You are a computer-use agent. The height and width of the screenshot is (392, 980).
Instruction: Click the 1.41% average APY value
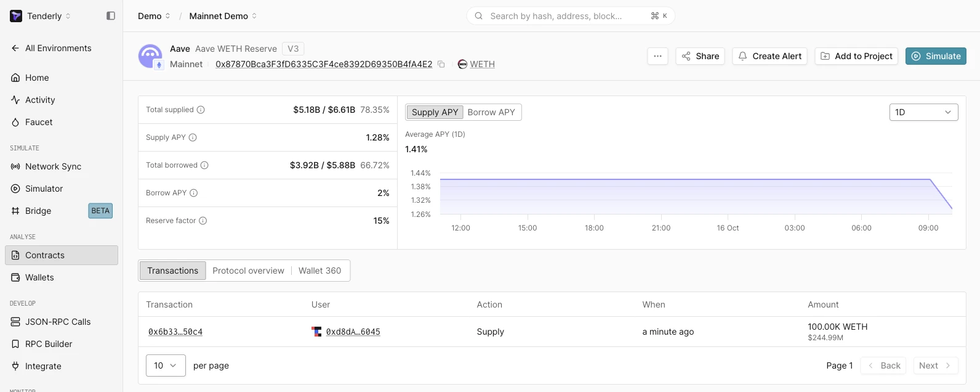tap(416, 149)
